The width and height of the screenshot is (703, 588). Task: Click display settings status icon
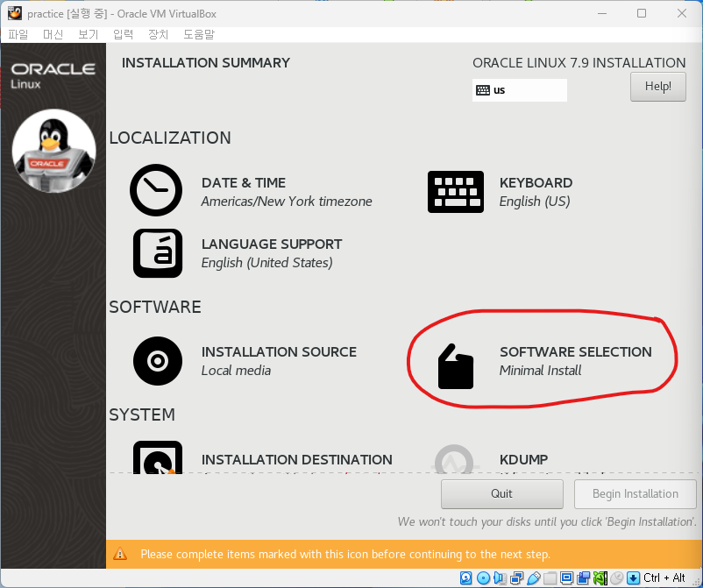point(567,577)
